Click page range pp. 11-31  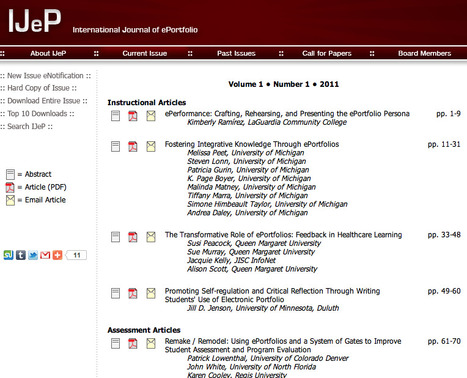click(444, 144)
